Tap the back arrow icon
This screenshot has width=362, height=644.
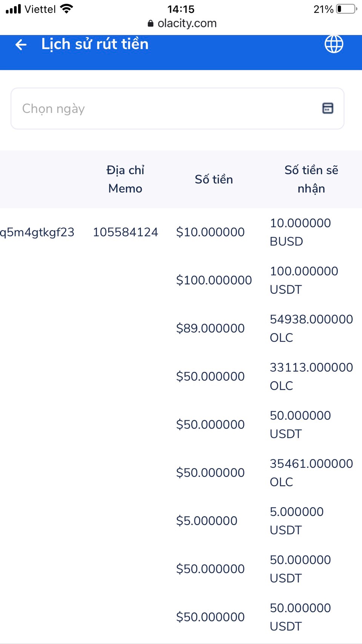(21, 45)
